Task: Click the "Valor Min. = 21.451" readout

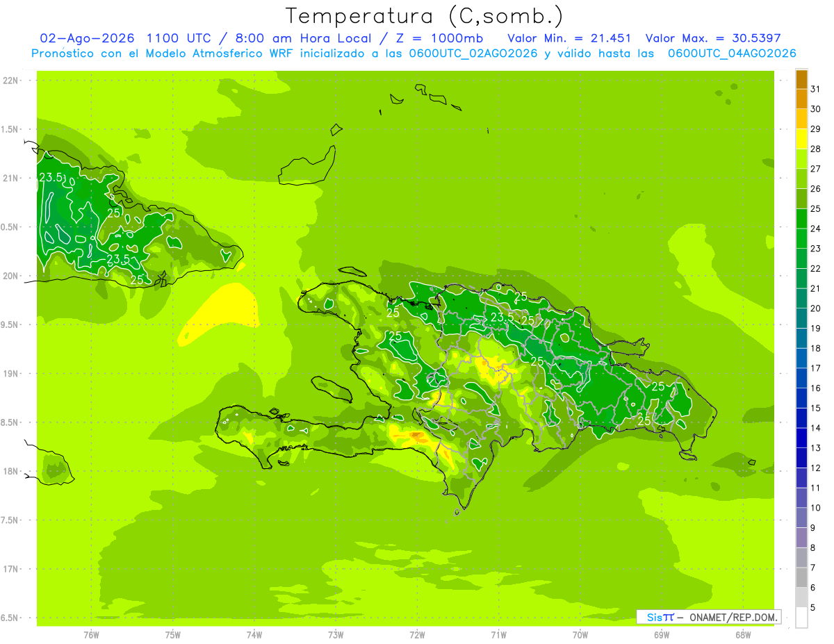Action: coord(569,38)
